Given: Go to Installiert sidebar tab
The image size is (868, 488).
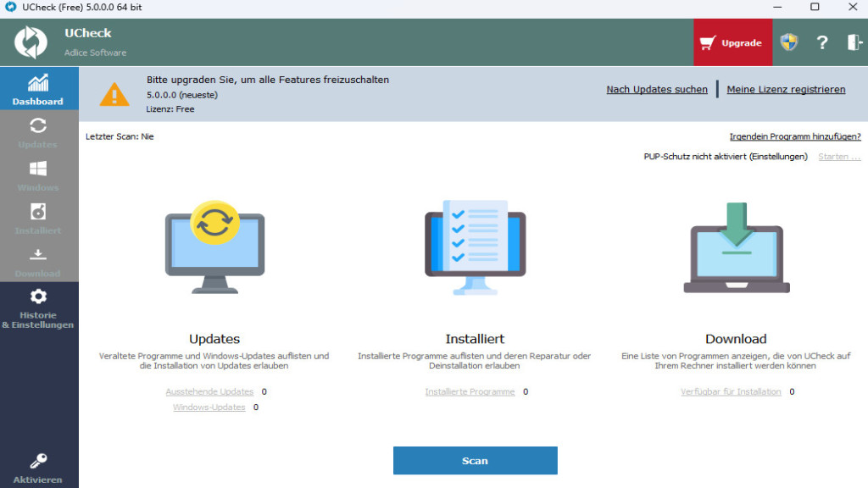Looking at the screenshot, I should point(38,219).
